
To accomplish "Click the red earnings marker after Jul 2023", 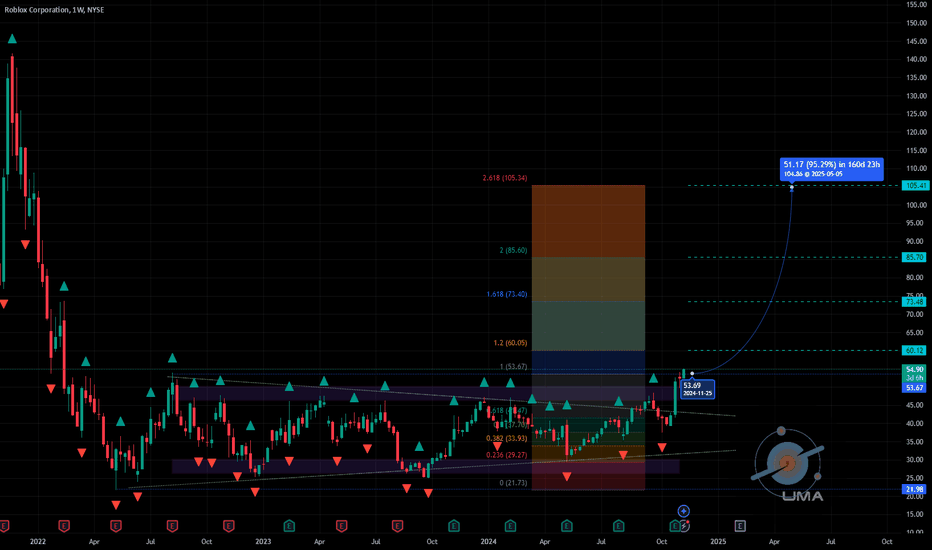I will pyautogui.click(x=398, y=526).
